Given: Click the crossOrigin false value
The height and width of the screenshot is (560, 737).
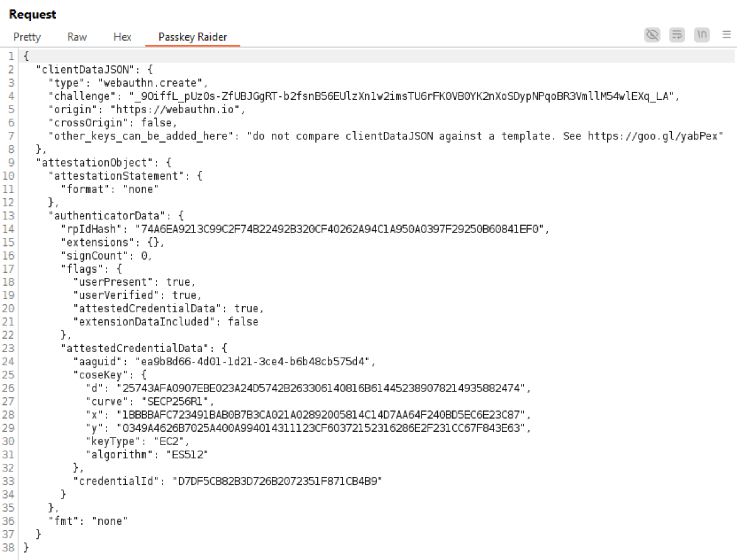Looking at the screenshot, I should tap(156, 123).
